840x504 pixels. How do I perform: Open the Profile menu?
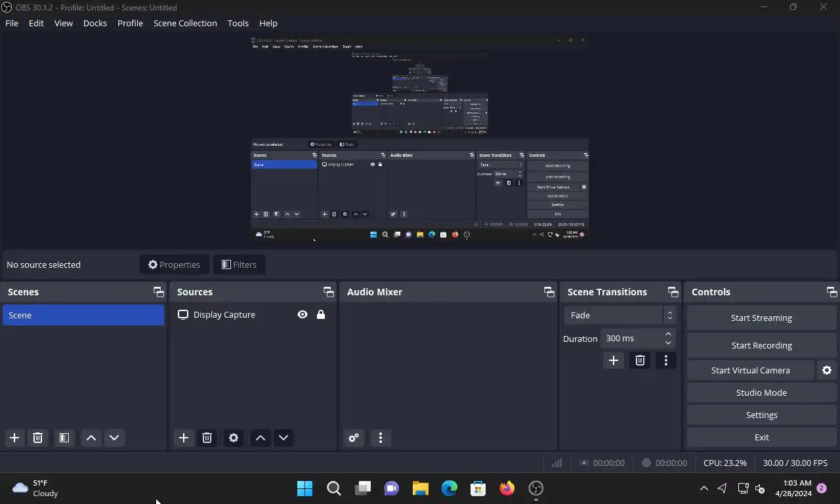(x=130, y=23)
